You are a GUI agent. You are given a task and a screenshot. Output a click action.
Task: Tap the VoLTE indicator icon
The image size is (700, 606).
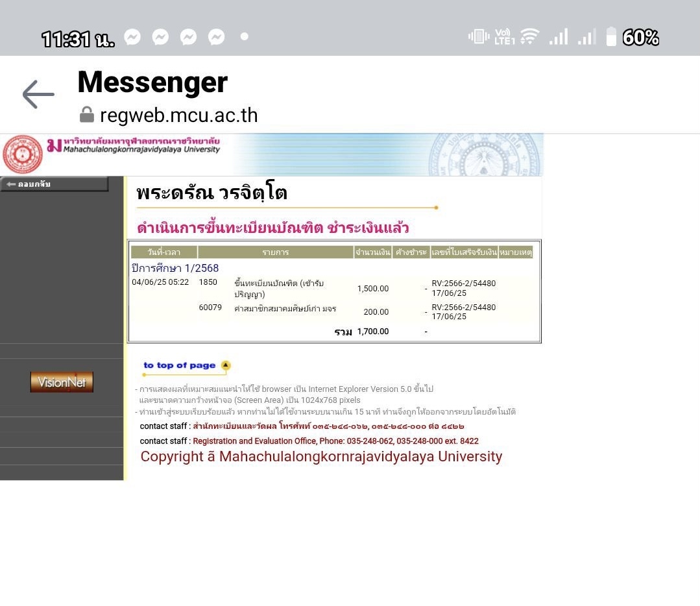tap(504, 37)
